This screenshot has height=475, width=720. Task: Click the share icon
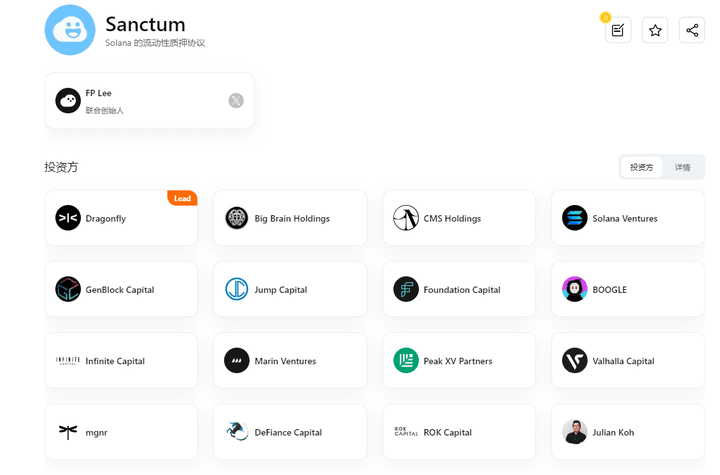pyautogui.click(x=692, y=30)
